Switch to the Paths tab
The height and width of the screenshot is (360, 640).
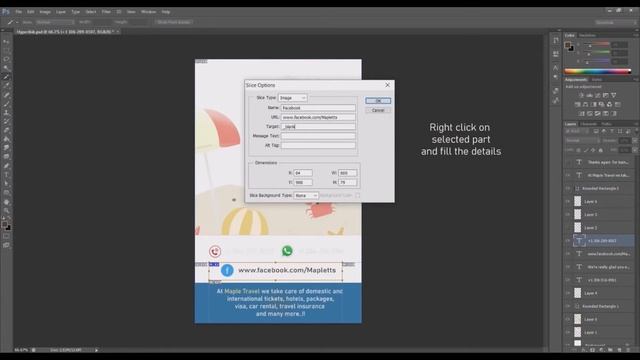coord(606,124)
